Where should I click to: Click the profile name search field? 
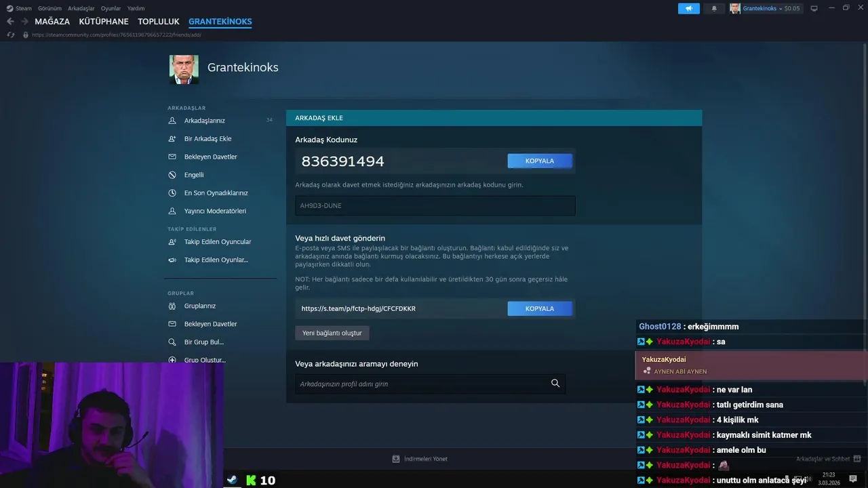click(430, 384)
